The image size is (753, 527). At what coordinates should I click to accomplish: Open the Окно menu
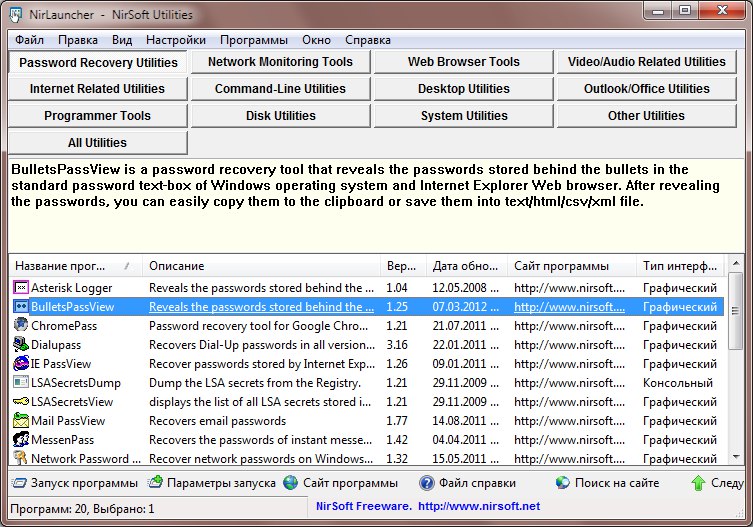point(316,40)
